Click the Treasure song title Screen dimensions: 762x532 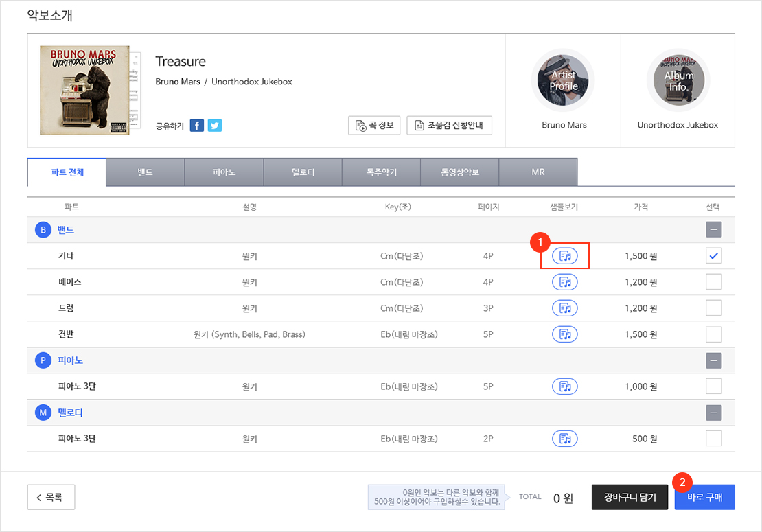[181, 62]
